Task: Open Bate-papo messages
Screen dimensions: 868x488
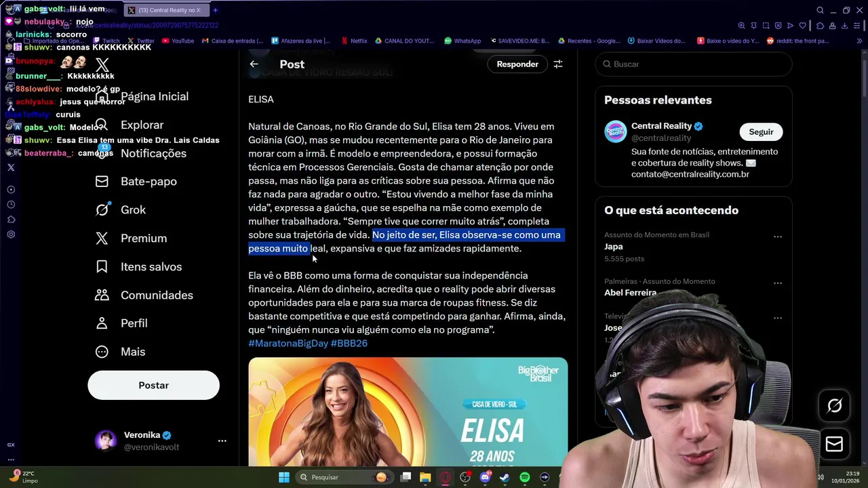Action: coord(136,181)
